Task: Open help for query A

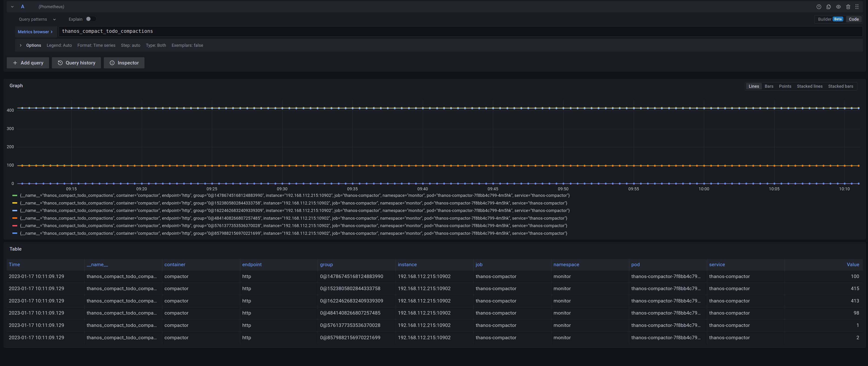Action: [818, 7]
